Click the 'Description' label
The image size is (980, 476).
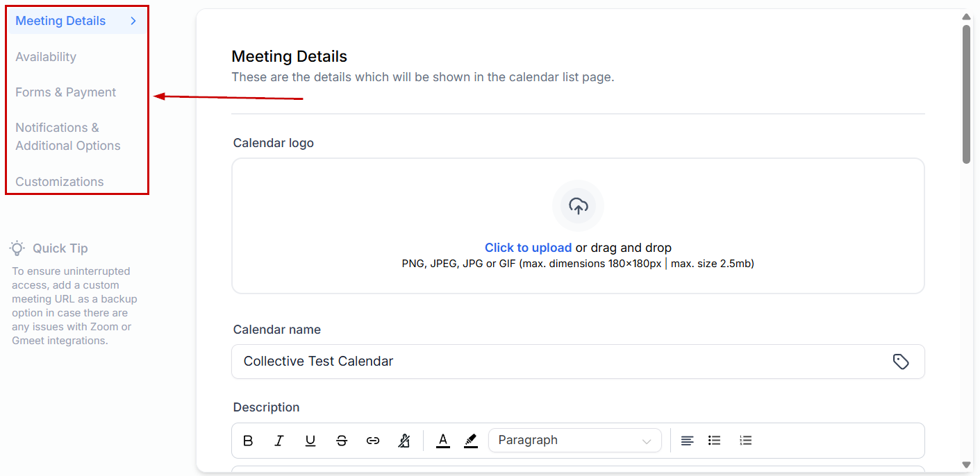point(267,407)
